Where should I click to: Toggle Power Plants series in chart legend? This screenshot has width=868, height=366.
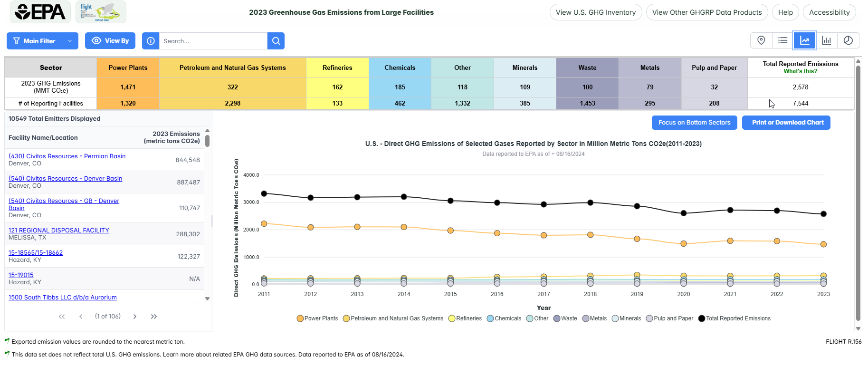(x=317, y=318)
